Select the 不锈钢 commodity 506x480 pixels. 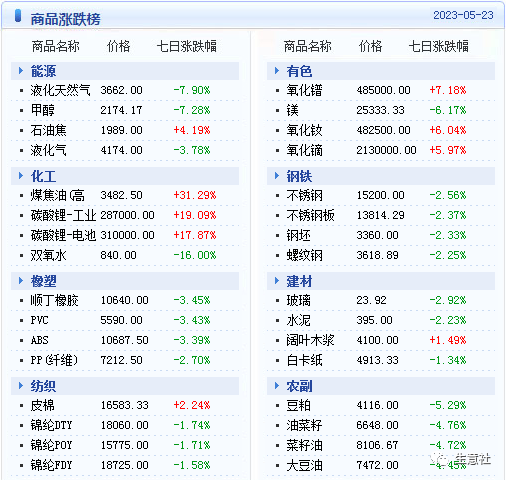coord(304,195)
